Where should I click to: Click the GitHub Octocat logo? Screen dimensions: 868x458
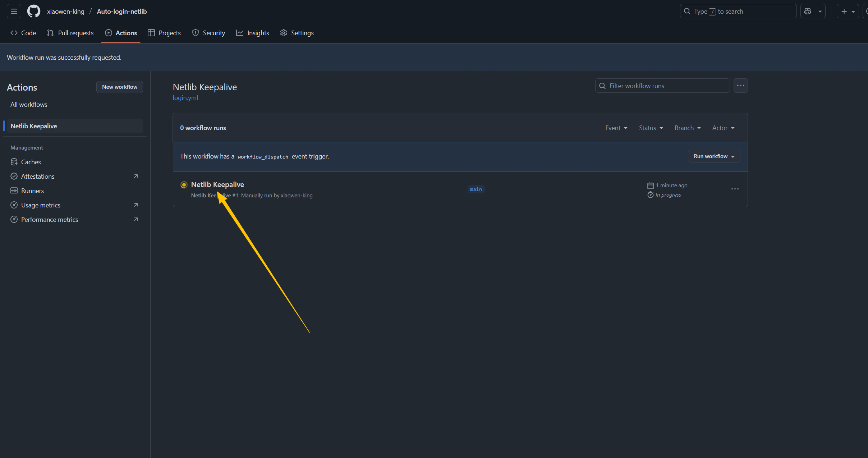34,12
